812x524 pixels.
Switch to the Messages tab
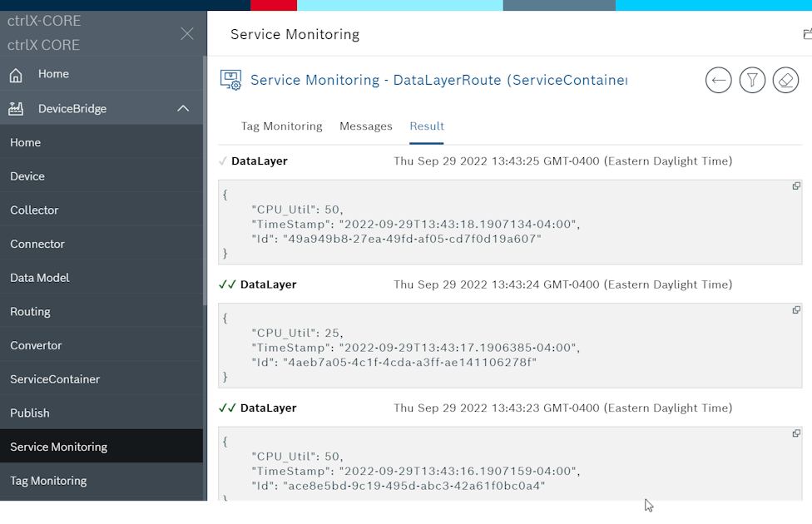(x=365, y=126)
